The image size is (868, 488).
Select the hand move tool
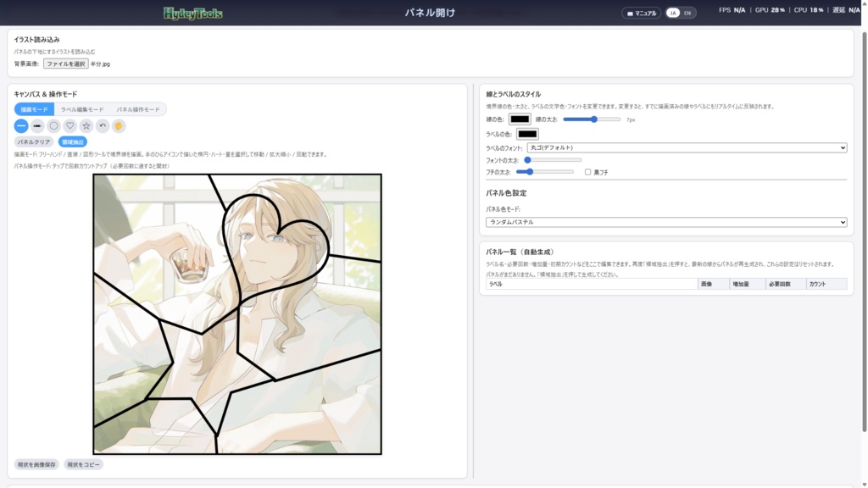[119, 126]
